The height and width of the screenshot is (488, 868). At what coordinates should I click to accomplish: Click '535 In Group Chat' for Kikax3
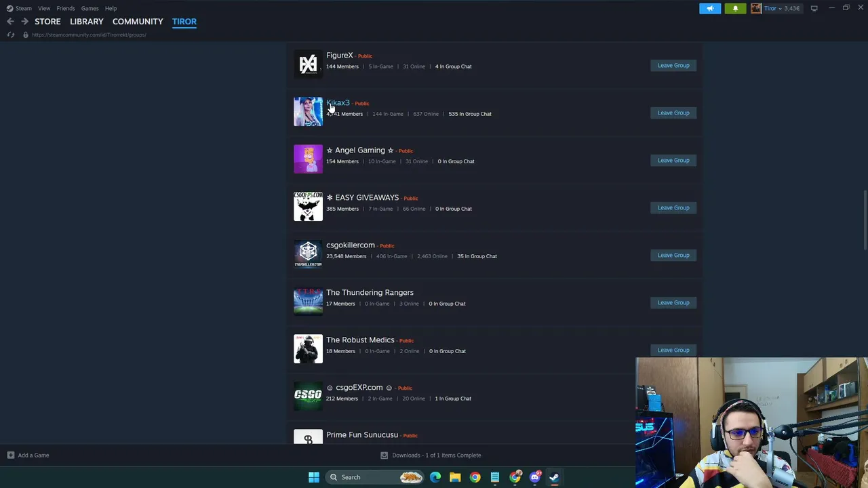click(470, 114)
